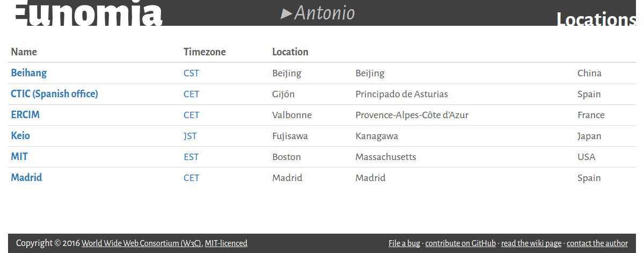Open the MIT location in the Name column

(x=19, y=156)
